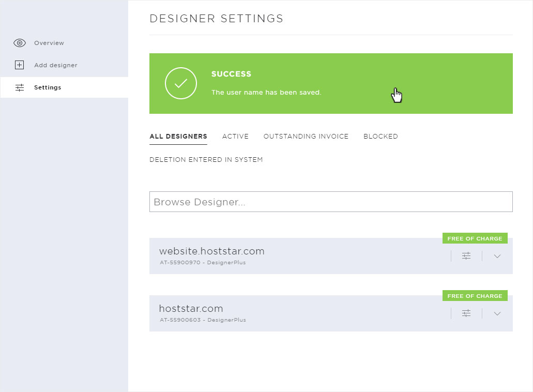Click the Designer Settings page heading
The width and height of the screenshot is (533, 392).
(217, 19)
